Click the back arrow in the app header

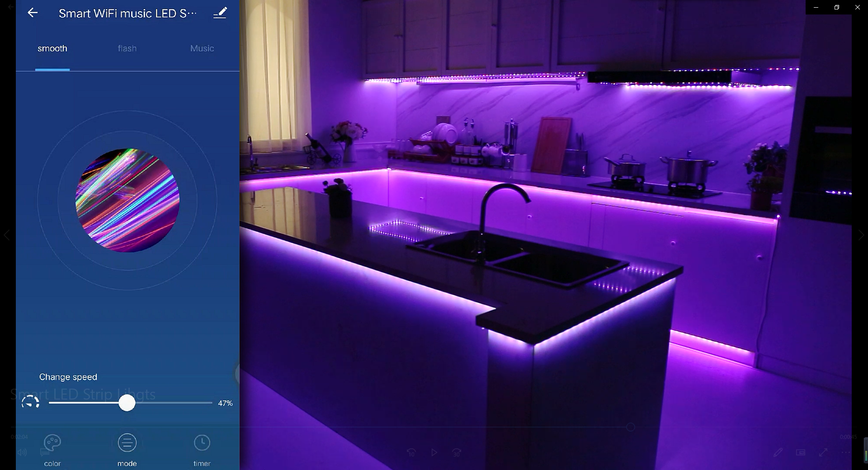coord(33,13)
